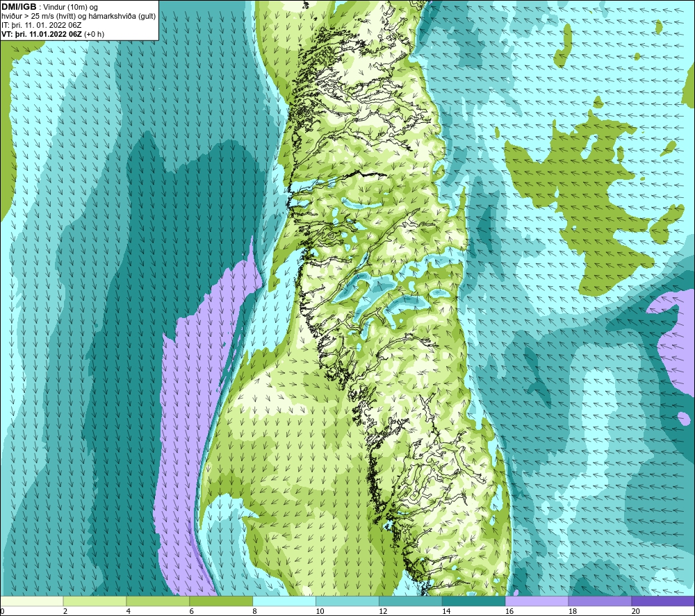Click the 'Vindur (10m) og' heading text

point(70,8)
